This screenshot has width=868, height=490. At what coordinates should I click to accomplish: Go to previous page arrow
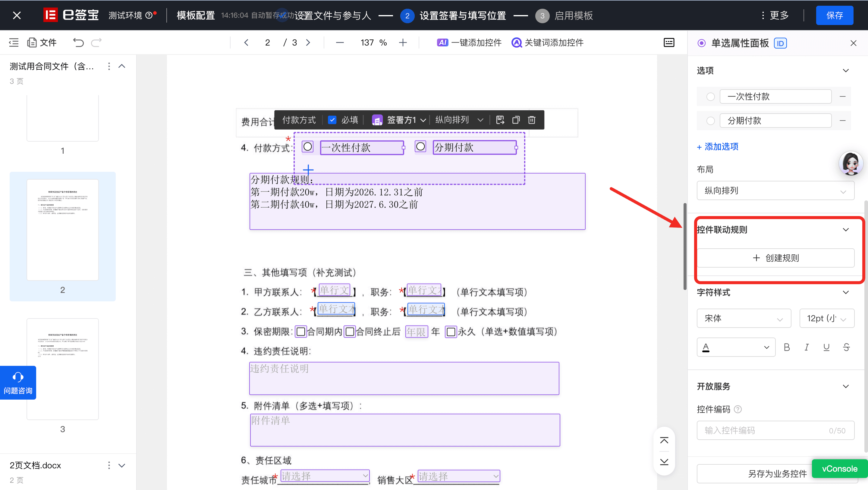246,42
